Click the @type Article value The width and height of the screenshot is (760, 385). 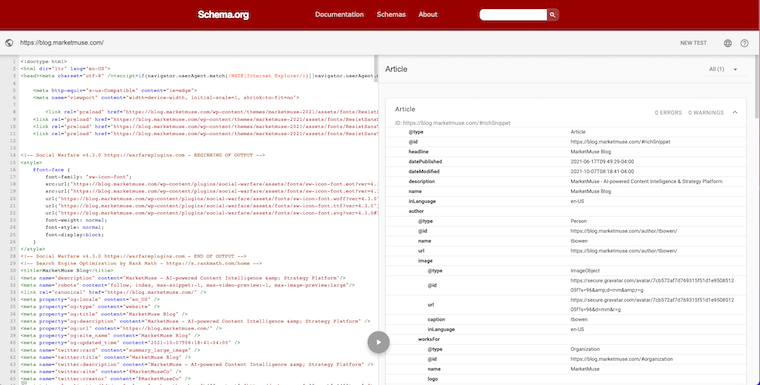(x=578, y=132)
